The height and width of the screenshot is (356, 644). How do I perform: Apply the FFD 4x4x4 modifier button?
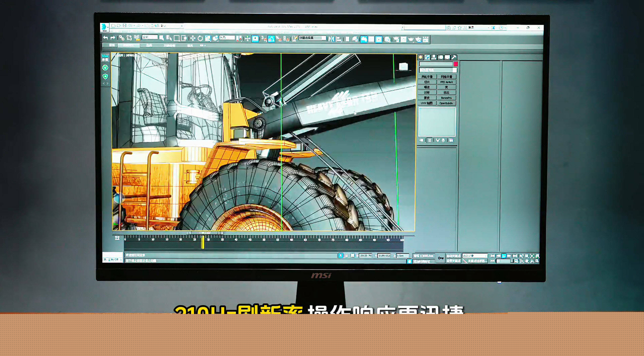(x=446, y=82)
